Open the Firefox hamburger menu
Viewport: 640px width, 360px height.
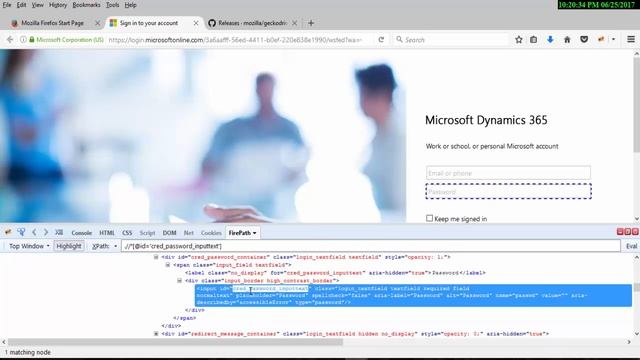(631, 40)
